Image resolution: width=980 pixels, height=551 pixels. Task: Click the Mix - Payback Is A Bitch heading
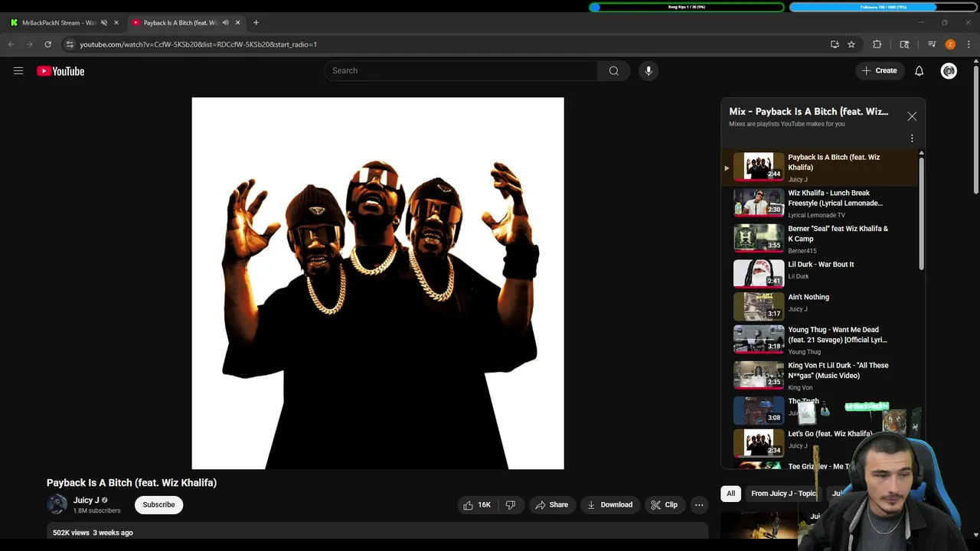point(808,112)
